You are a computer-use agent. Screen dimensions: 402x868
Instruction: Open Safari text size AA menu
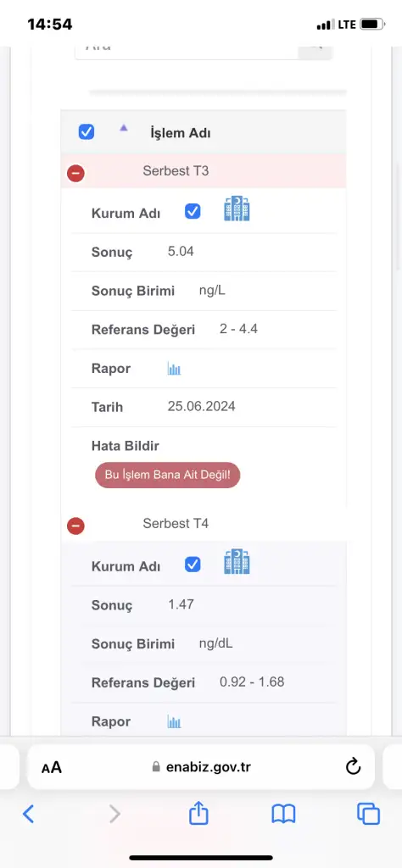52,768
